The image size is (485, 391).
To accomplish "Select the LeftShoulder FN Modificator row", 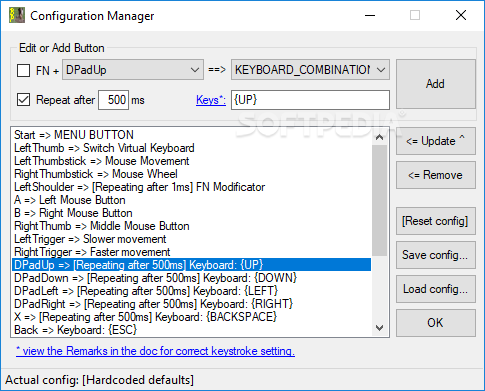I will pos(191,187).
